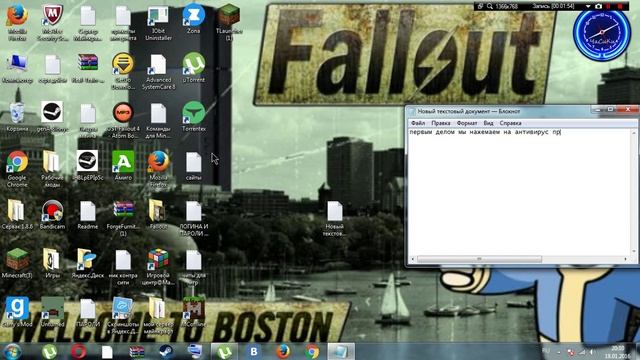Screen dimensions: 640x360
Task: Open Google Chrome desktop shortcut
Action: coord(17,162)
